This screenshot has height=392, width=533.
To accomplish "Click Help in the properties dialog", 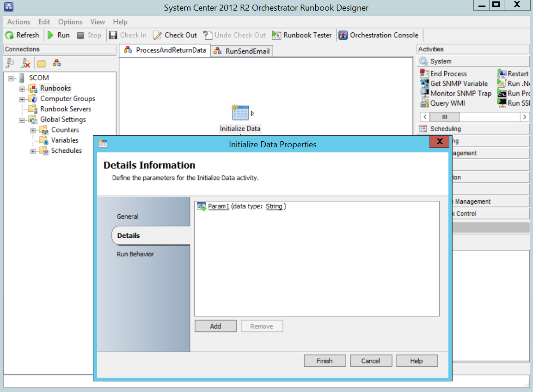I will point(417,361).
